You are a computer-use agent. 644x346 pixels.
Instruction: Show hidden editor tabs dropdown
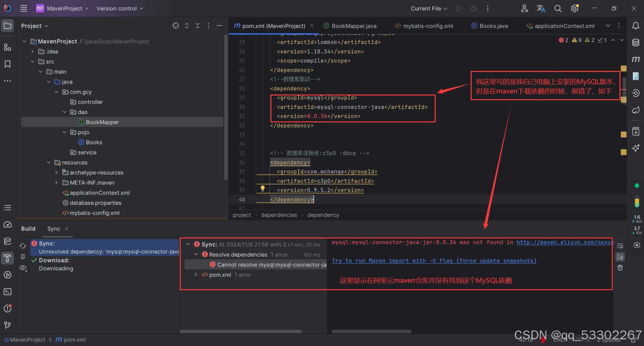[608, 26]
